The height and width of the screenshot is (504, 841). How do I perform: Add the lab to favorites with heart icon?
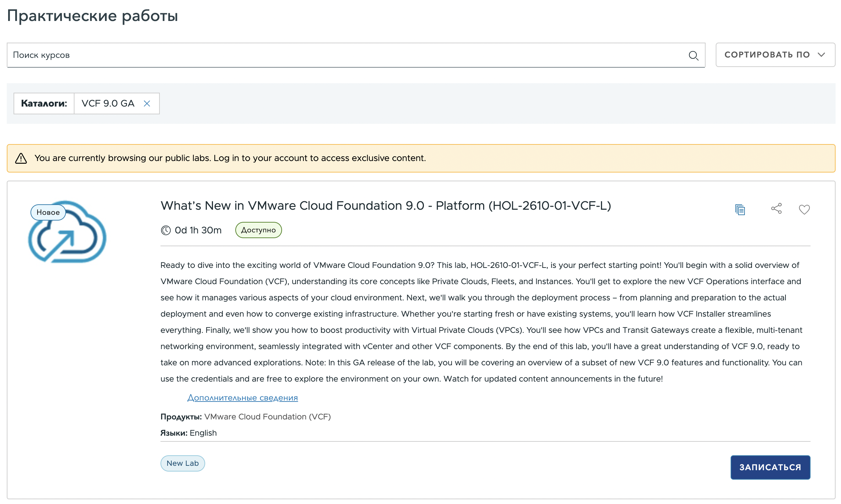click(804, 209)
